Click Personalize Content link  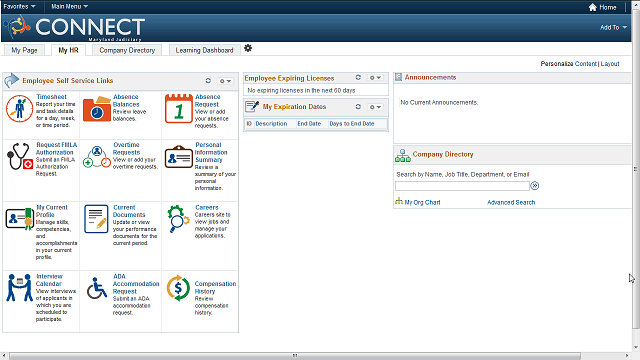coord(586,64)
